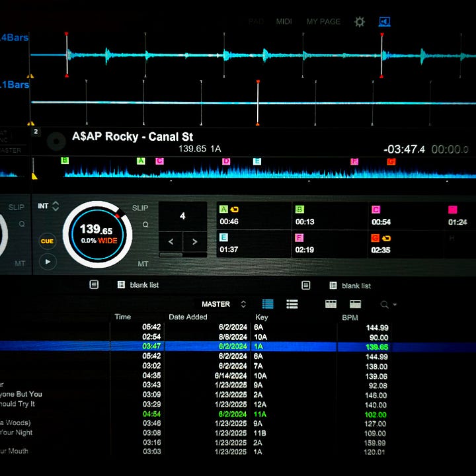
Task: Trigger hot cue C pad at 00:54
Action: (x=405, y=216)
